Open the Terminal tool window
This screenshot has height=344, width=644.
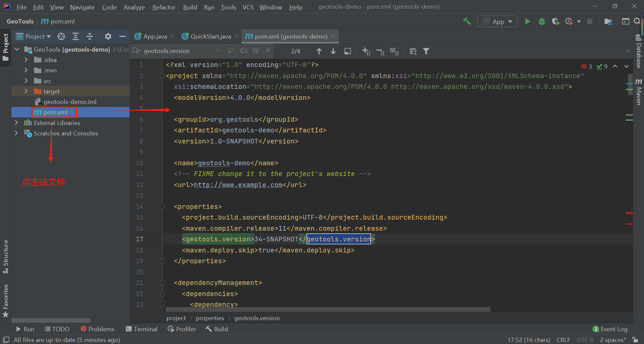(142, 329)
